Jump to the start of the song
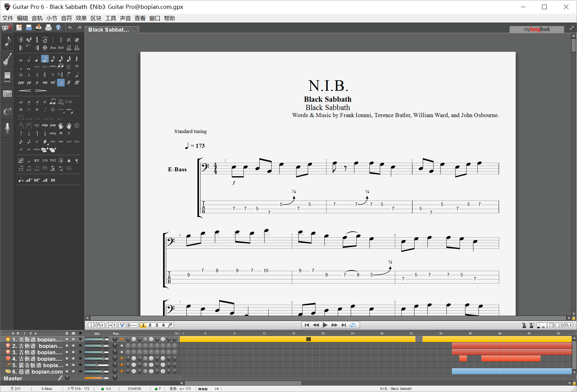This screenshot has height=392, width=577. (307, 325)
